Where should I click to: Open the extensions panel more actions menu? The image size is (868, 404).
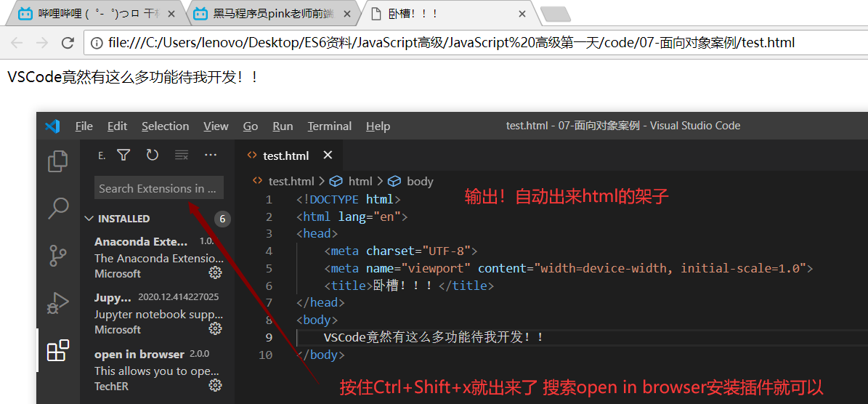tap(211, 155)
